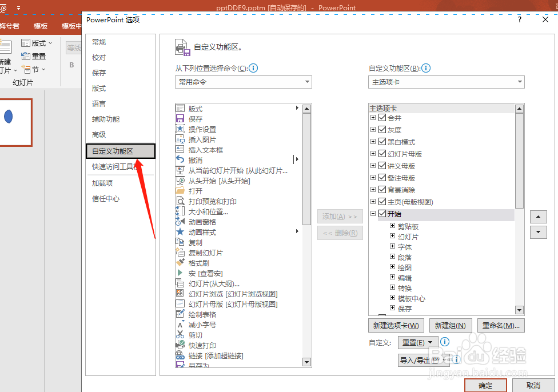Open the 重置(E) dropdown button

pos(418,342)
